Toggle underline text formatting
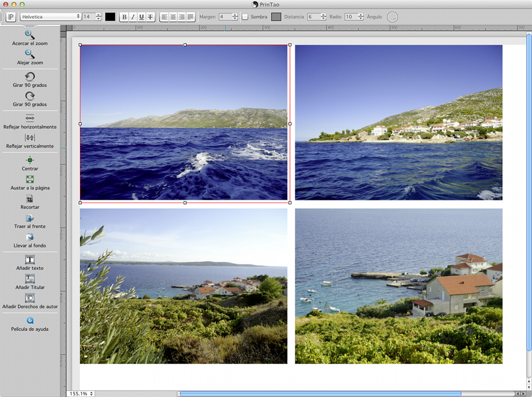This screenshot has width=532, height=397. coord(141,17)
